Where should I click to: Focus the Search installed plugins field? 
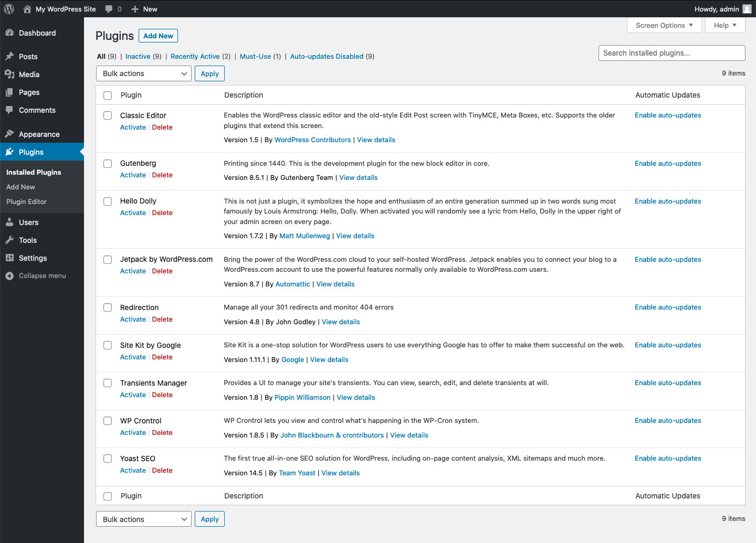[671, 53]
